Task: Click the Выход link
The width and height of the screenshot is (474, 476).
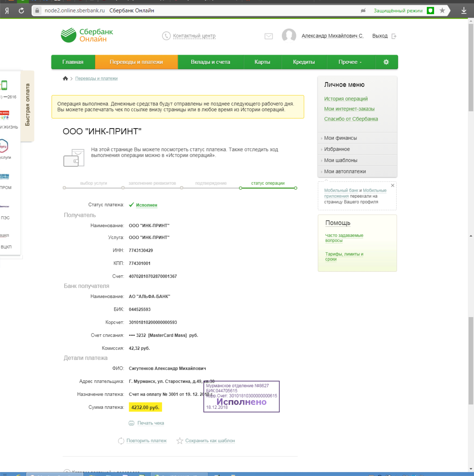Action: 380,36
